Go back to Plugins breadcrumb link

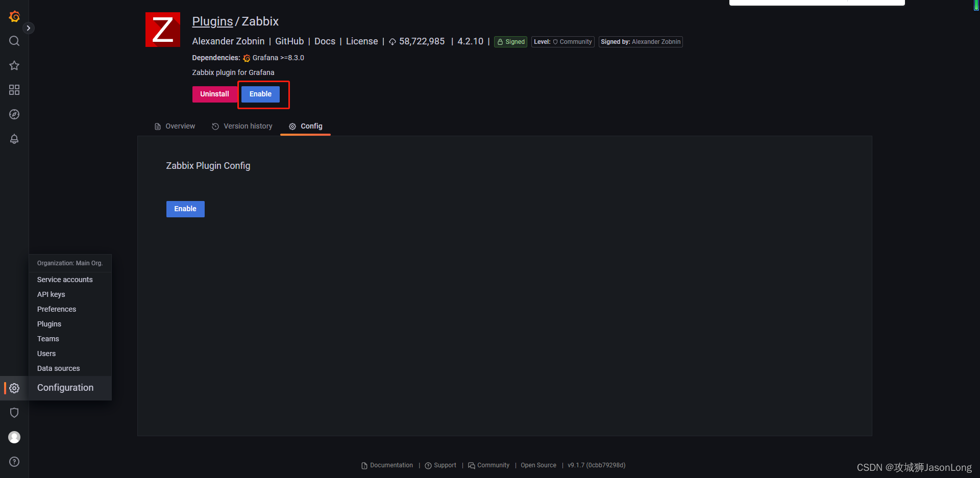(x=212, y=21)
